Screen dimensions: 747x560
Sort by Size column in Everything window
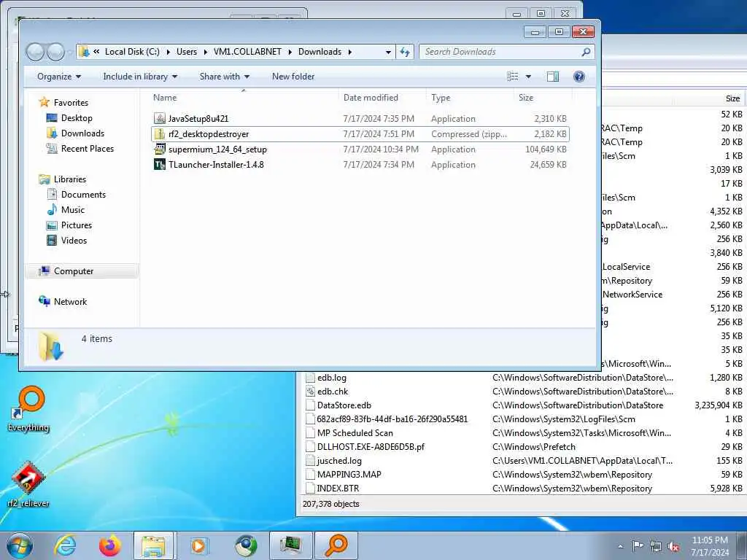click(732, 98)
